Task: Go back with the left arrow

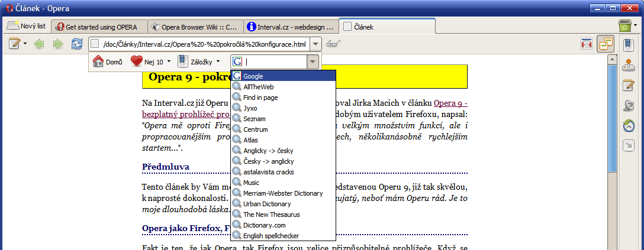Action: pos(39,44)
